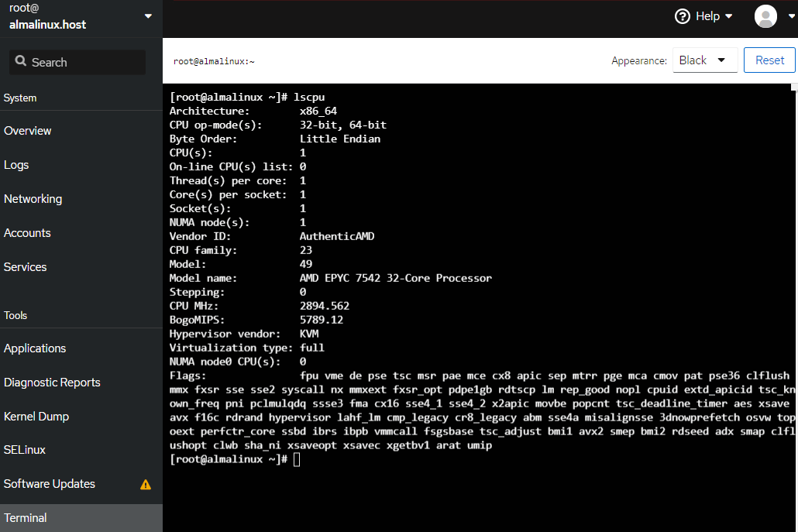
Task: Click the 'root@almalinux:~' terminal title
Action: (214, 61)
